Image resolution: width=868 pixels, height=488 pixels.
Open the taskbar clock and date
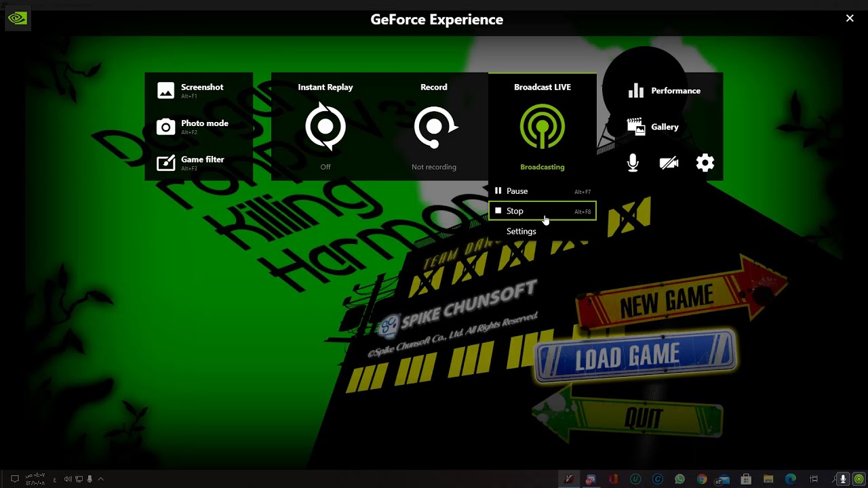[35, 479]
